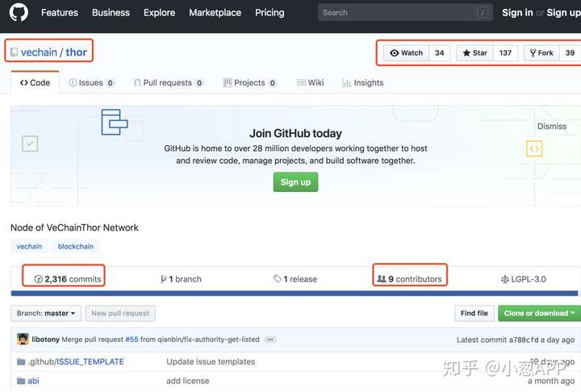Open the add license commit message
Screen dimensions: 581x392
pyautogui.click(x=188, y=381)
